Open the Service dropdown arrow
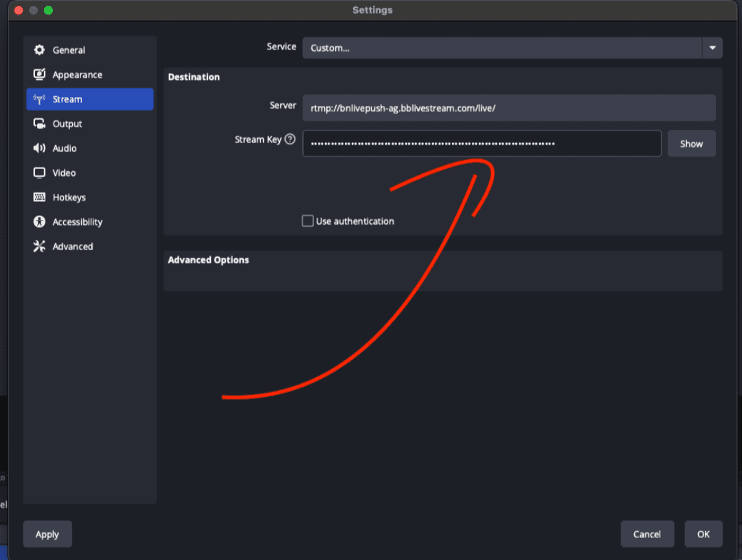The height and width of the screenshot is (560, 742). 712,48
